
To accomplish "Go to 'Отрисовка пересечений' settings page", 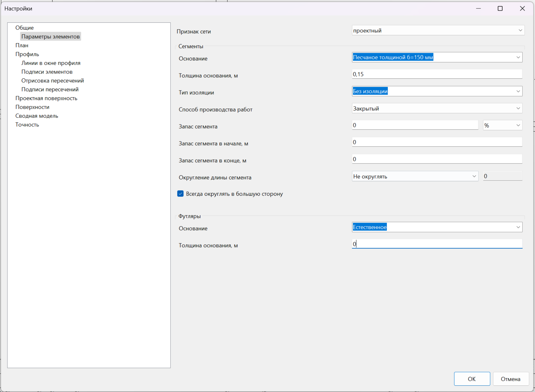I will 52,81.
